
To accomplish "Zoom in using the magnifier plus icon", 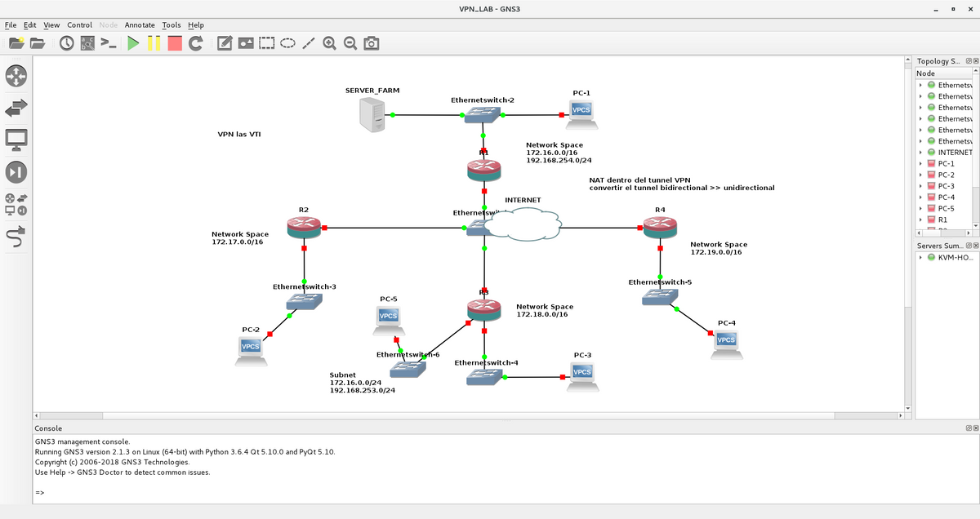I will pos(329,42).
